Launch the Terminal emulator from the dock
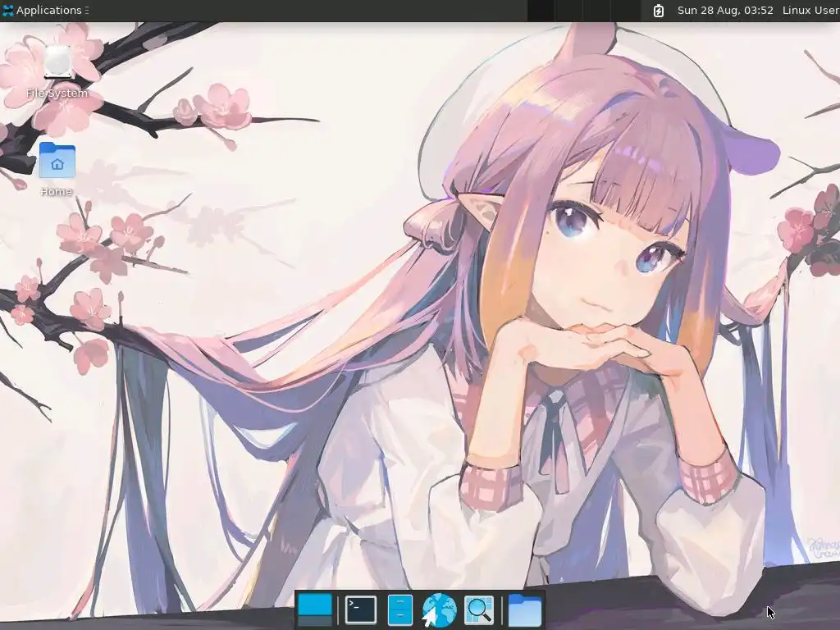 tap(361, 609)
